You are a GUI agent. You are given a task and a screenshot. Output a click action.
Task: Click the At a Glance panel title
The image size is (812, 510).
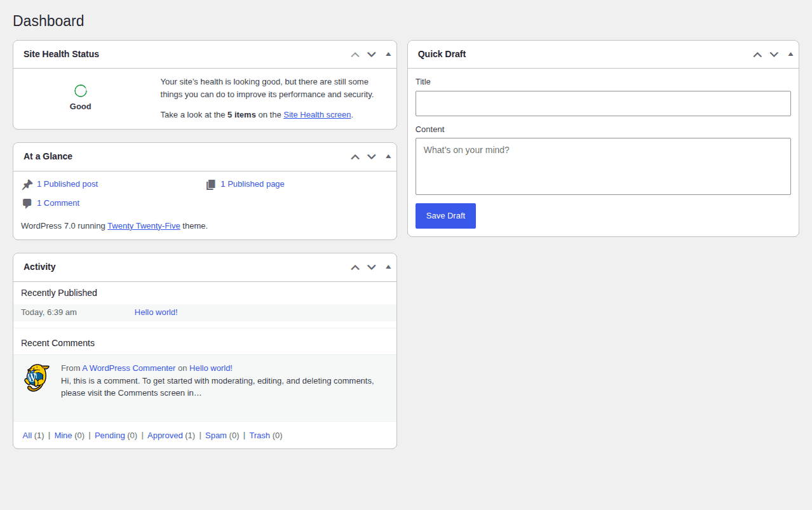pyautogui.click(x=48, y=156)
